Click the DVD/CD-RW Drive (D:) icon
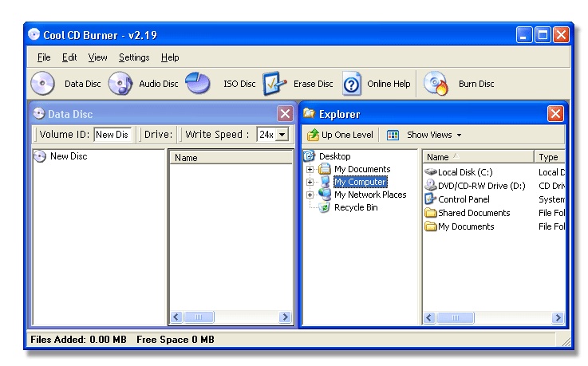This screenshot has width=588, height=366. tap(431, 186)
